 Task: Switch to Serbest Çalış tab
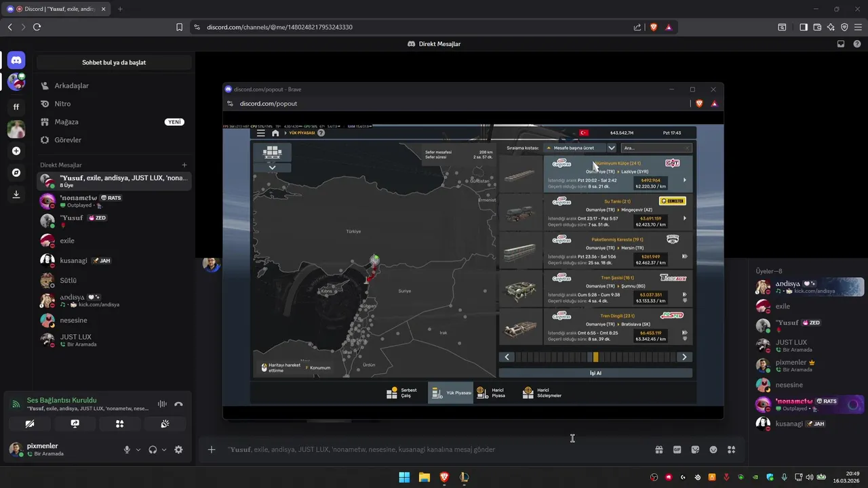(x=403, y=393)
